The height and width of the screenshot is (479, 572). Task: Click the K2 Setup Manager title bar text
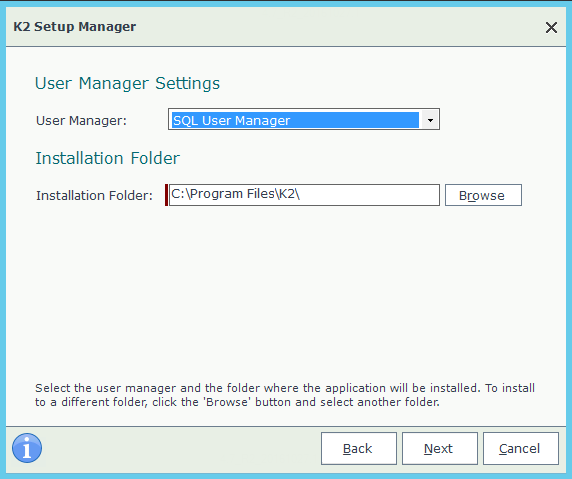pyautogui.click(x=75, y=27)
